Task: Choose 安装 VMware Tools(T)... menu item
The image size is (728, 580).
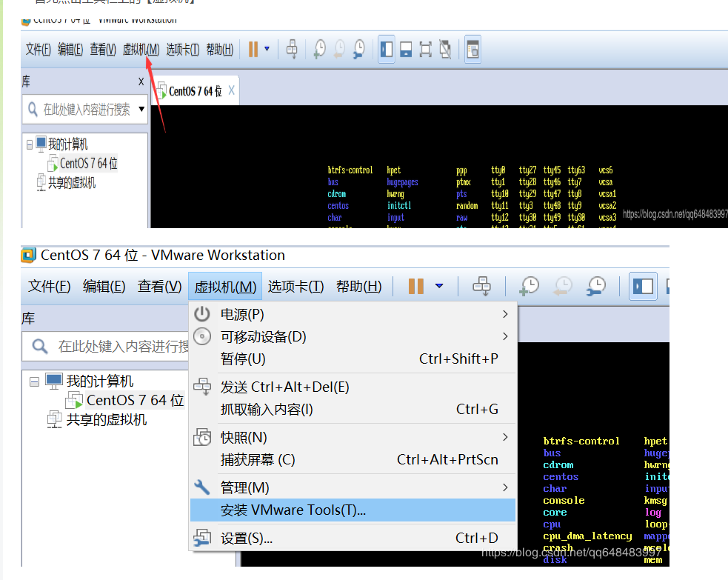Action: tap(353, 510)
